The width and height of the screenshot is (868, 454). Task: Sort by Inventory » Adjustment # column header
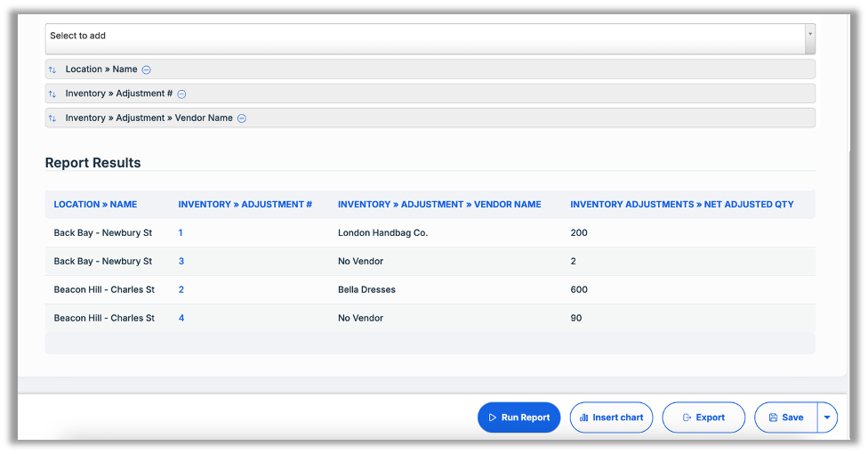(x=245, y=205)
